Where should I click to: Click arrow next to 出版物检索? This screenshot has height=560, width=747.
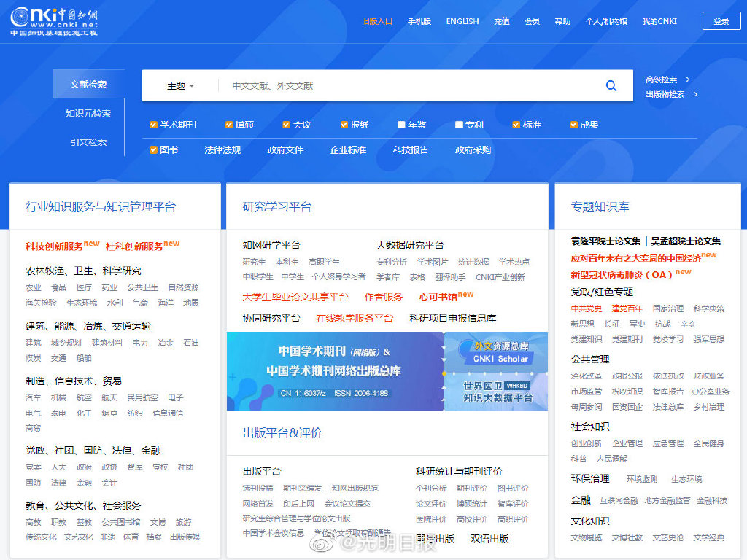(695, 94)
